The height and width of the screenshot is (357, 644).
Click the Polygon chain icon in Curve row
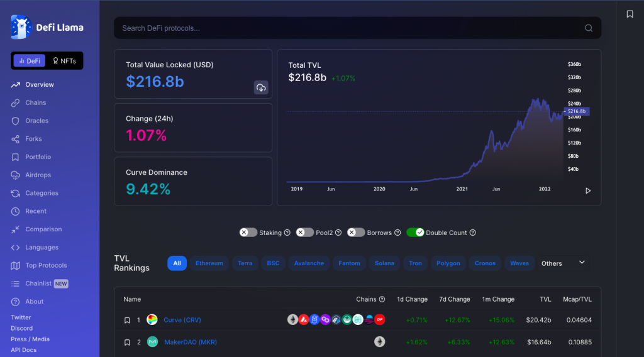point(325,319)
